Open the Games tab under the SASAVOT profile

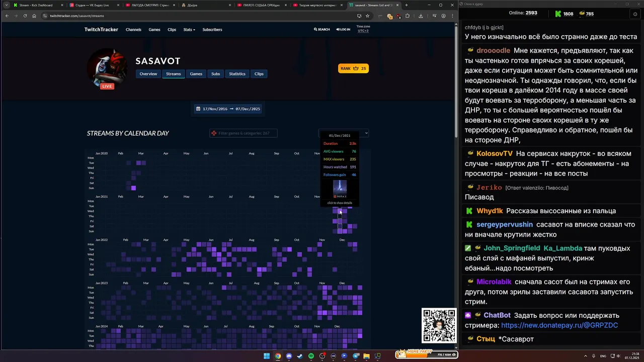tap(196, 74)
